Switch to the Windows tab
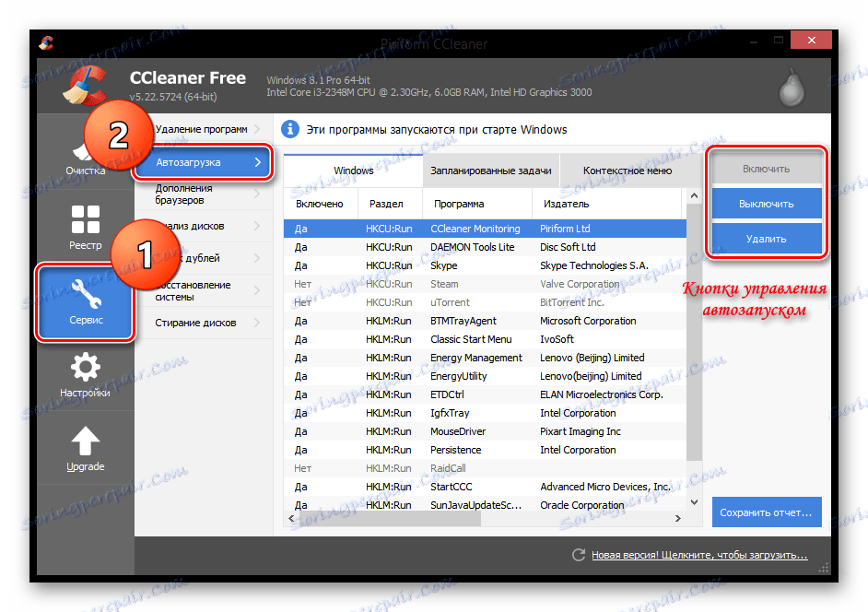The height and width of the screenshot is (612, 868). point(353,171)
